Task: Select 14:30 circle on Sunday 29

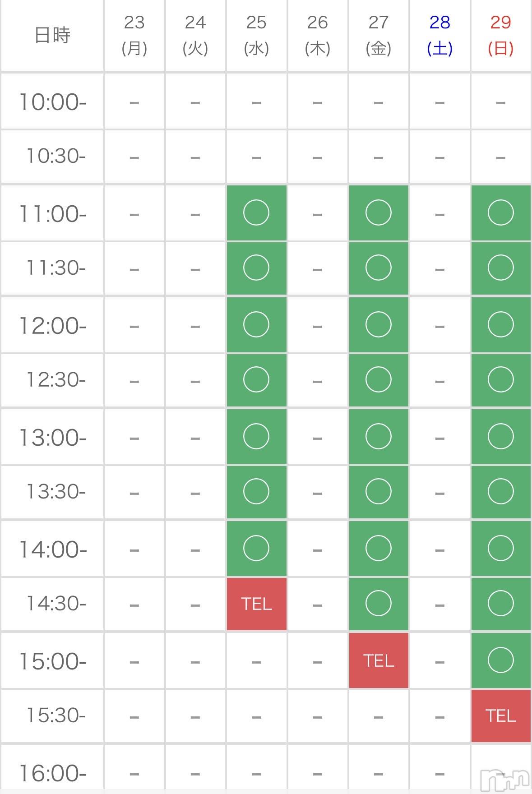Action: (500, 604)
